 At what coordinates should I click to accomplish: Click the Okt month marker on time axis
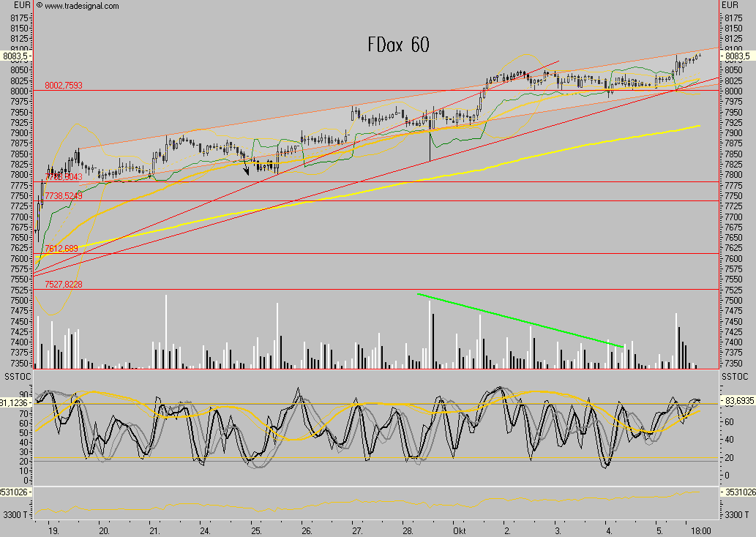[460, 529]
